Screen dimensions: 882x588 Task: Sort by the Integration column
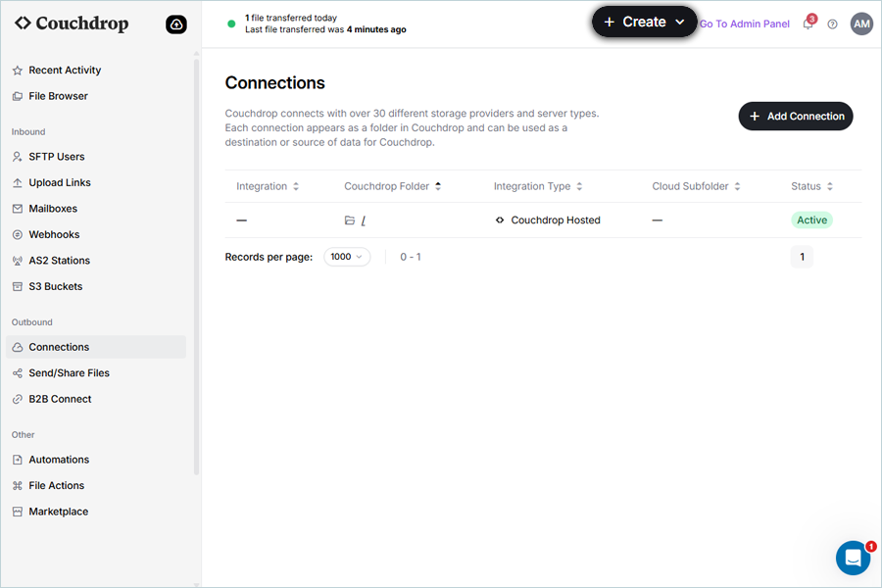[x=268, y=186]
